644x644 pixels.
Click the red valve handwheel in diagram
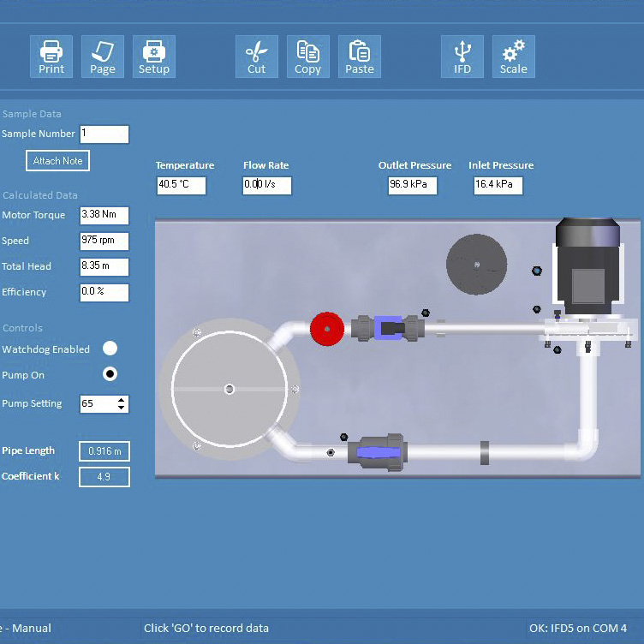[x=326, y=328]
